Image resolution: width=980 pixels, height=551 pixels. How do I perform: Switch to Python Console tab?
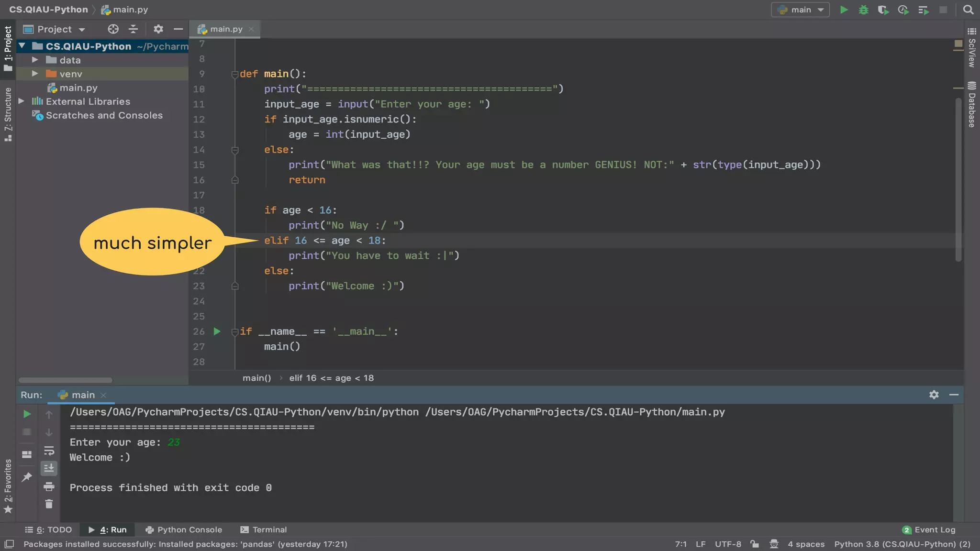pyautogui.click(x=184, y=529)
